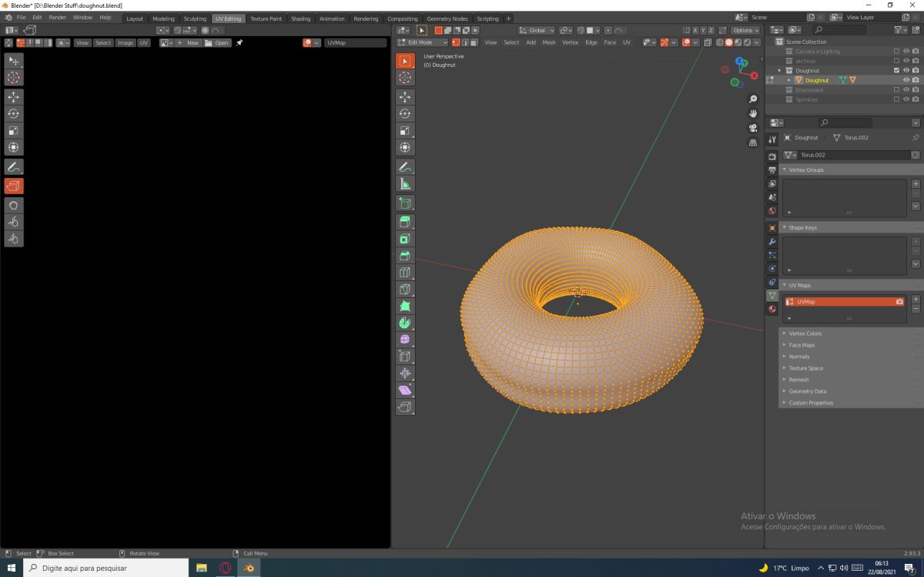The image size is (924, 577).
Task: Switch orthographic/perspective view grid icon
Action: [x=753, y=143]
